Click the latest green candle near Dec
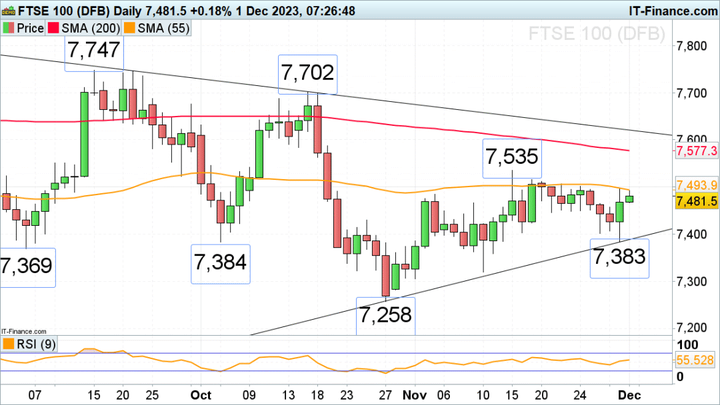The height and width of the screenshot is (405, 720). coord(629,199)
